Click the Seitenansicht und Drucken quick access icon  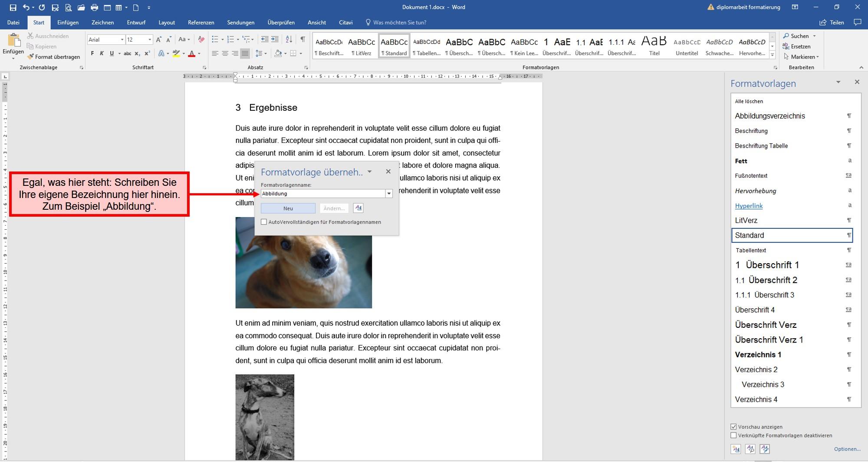pos(69,7)
